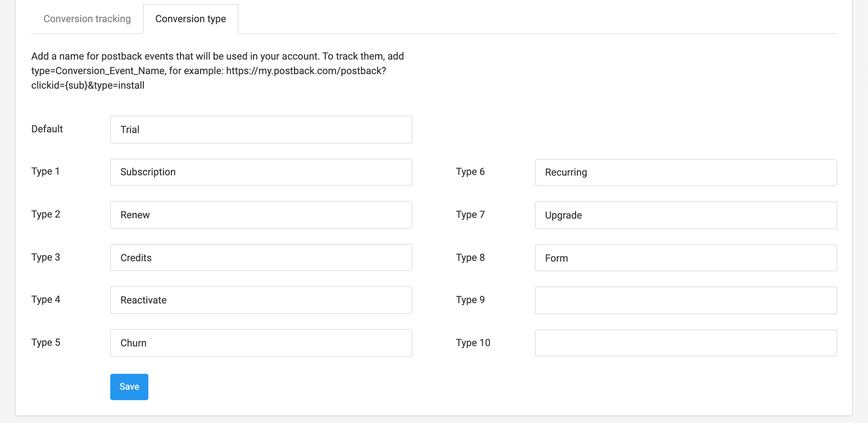Screen dimensions: 868x423
Task: Select the Type 3 Credits input
Action: (x=261, y=258)
